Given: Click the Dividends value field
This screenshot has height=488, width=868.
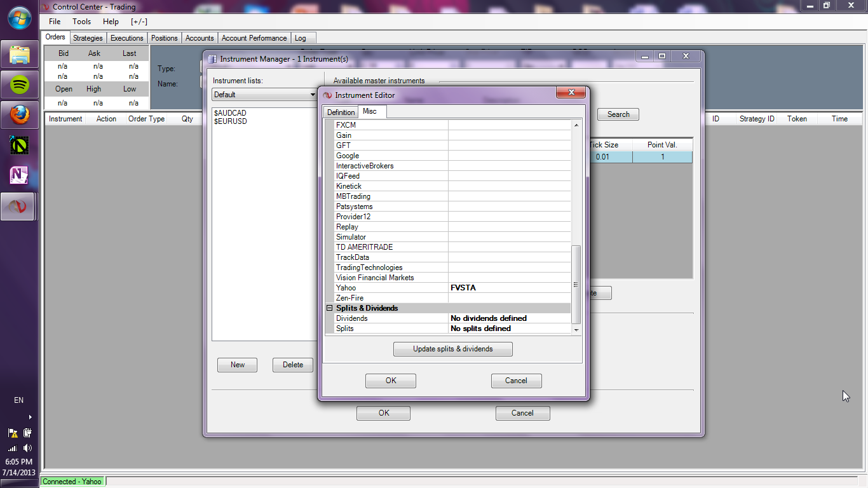Looking at the screenshot, I should click(510, 318).
